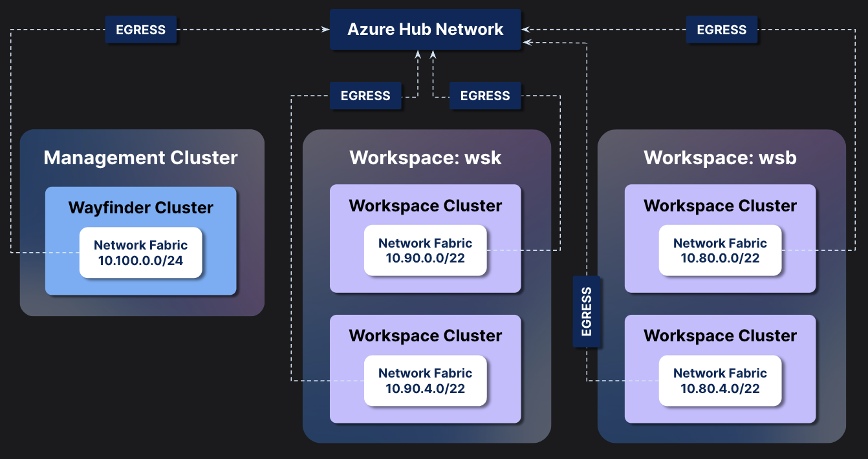This screenshot has width=868, height=459.
Task: Click the EGRESS label left of Azure Hub
Action: pyautogui.click(x=140, y=30)
